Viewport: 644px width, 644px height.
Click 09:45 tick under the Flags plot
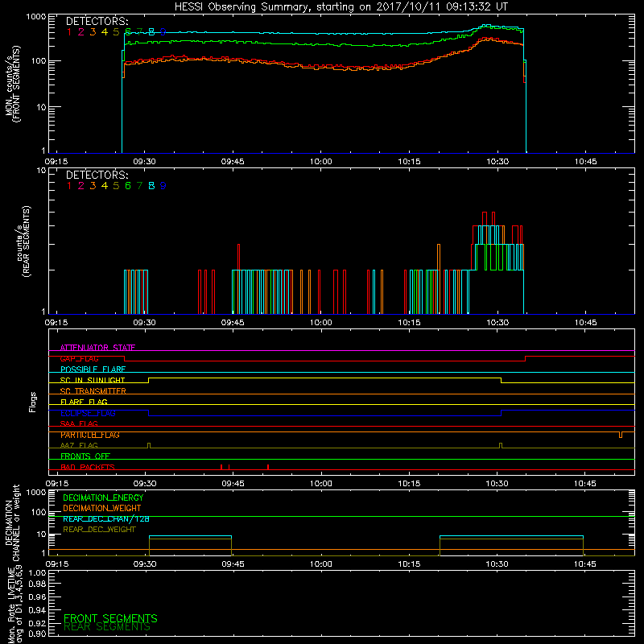233,484
